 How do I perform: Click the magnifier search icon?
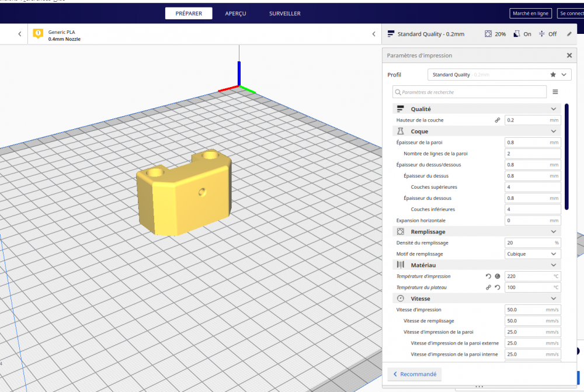398,92
